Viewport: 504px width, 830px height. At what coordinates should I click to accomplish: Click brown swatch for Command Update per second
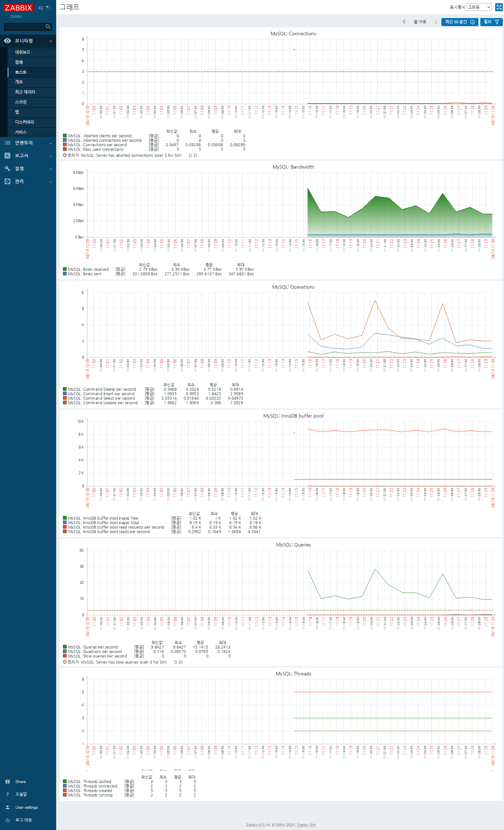pos(65,403)
